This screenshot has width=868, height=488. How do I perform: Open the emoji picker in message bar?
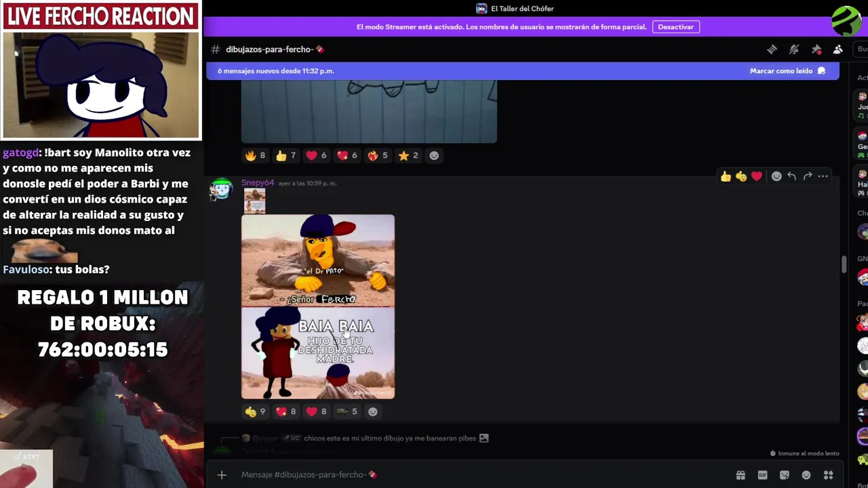click(806, 475)
